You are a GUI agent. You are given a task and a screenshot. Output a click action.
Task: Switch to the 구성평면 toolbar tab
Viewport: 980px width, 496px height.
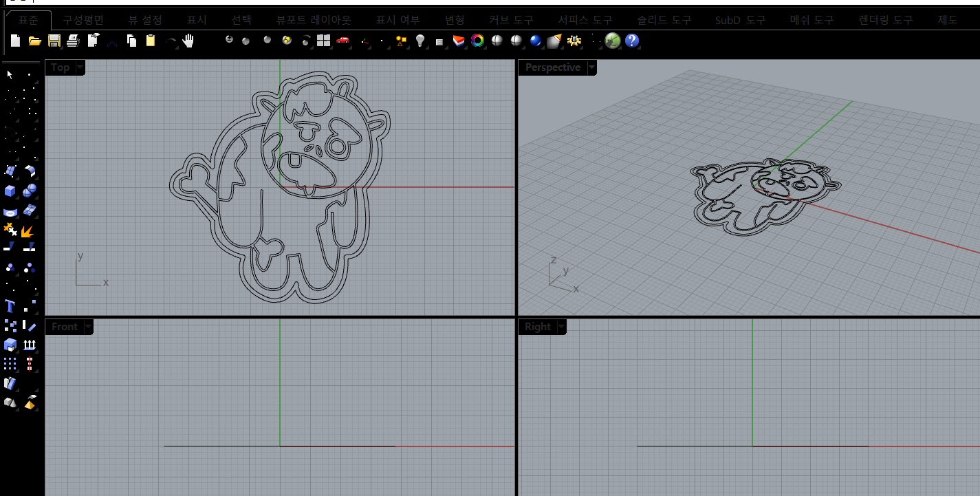tap(83, 20)
